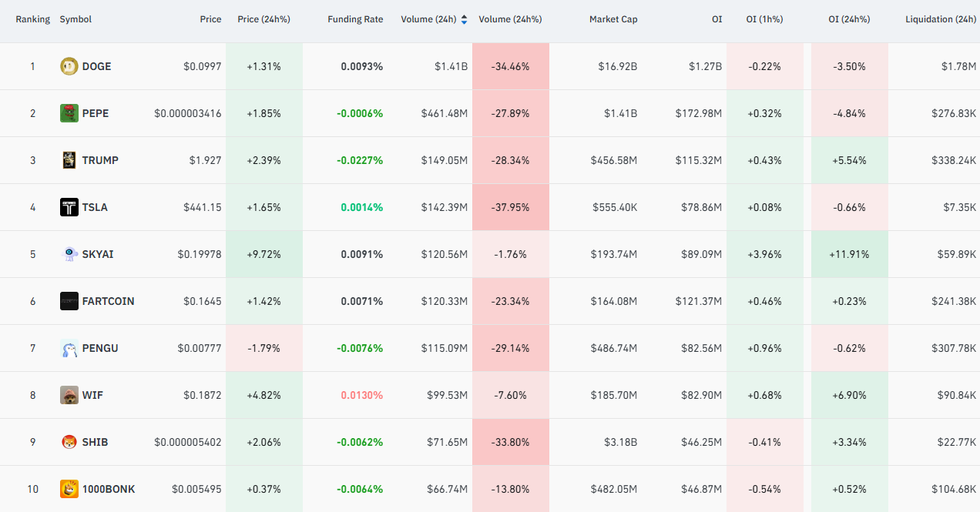Sort by the Funding Rate column header
980x512 pixels.
pos(355,19)
